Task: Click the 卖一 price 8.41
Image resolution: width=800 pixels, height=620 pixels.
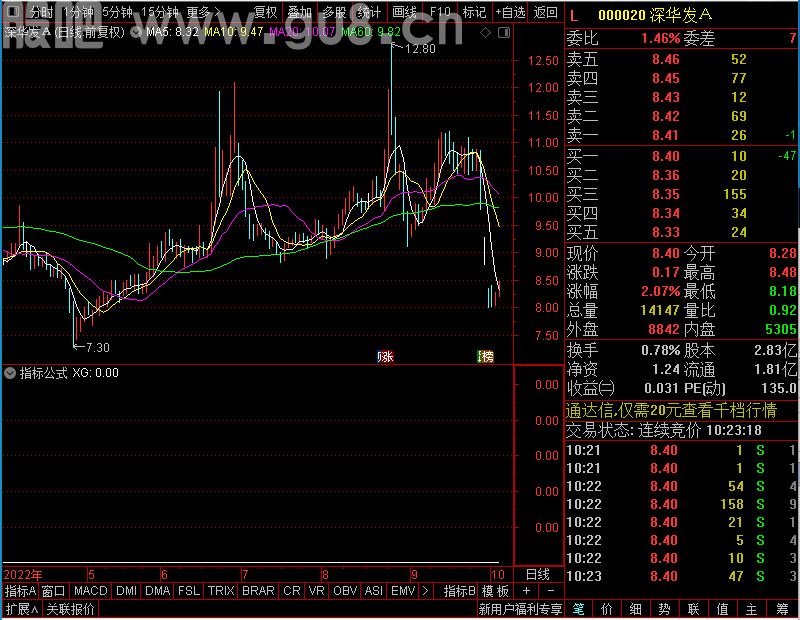Action: pyautogui.click(x=666, y=135)
